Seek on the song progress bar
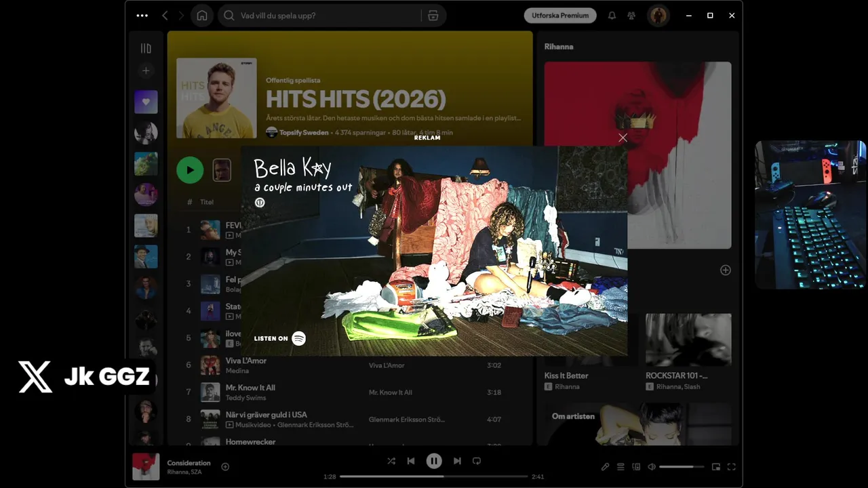Viewport: 868px width, 488px height. [x=434, y=476]
